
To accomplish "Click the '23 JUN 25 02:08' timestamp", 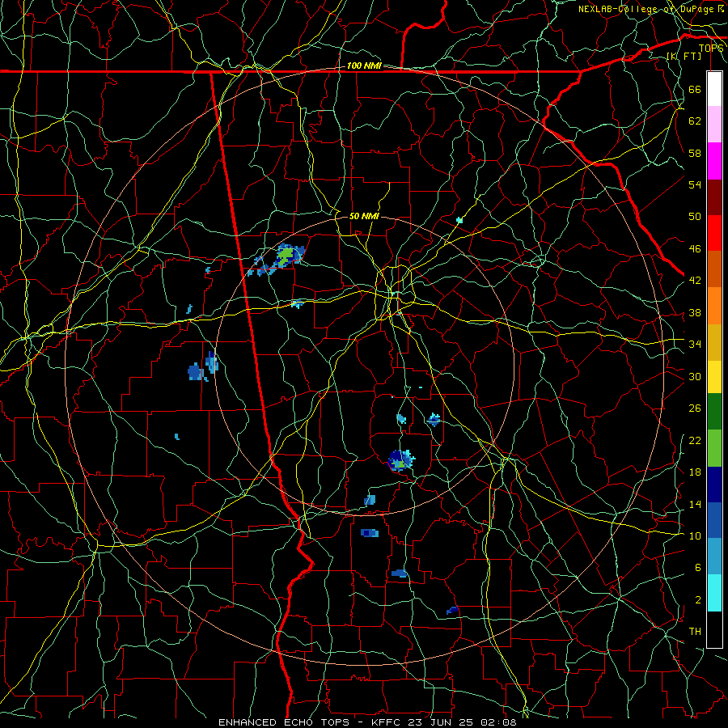I will point(463,722).
